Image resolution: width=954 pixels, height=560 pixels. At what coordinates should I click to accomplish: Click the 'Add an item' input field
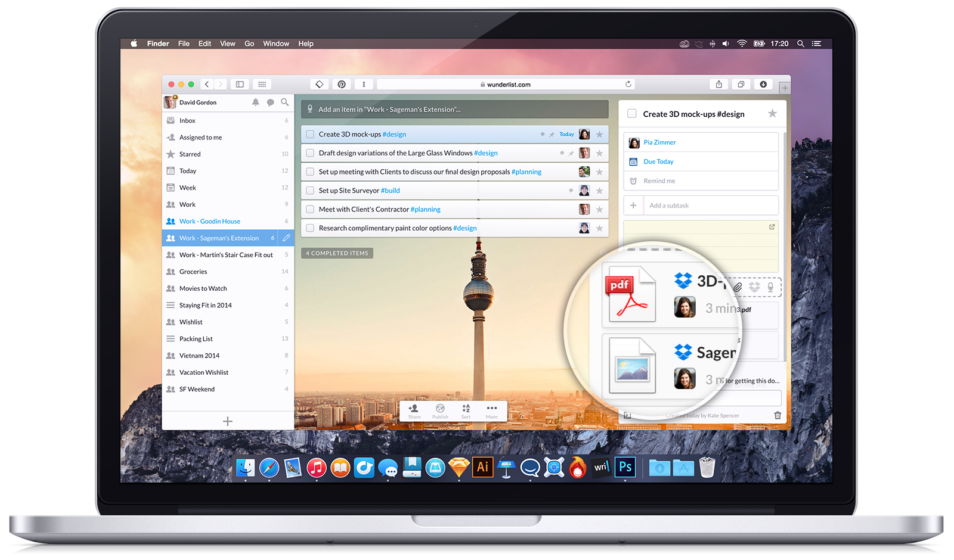coord(455,109)
